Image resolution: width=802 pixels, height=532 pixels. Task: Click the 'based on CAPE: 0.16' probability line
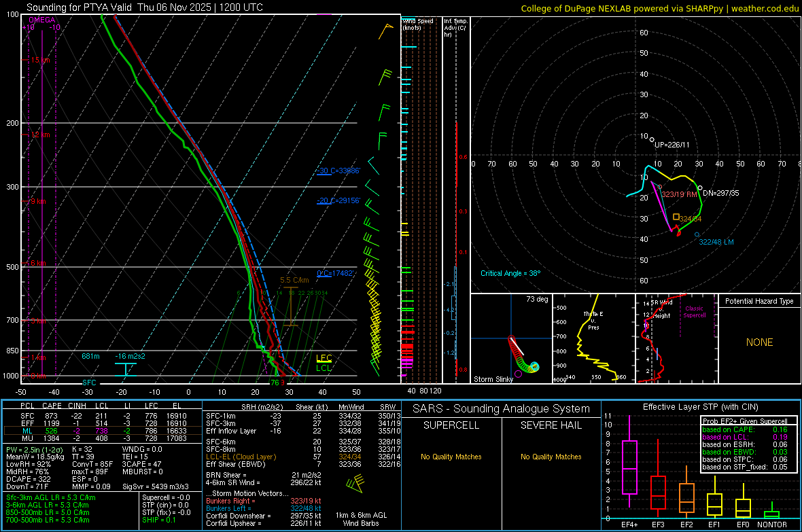point(745,429)
